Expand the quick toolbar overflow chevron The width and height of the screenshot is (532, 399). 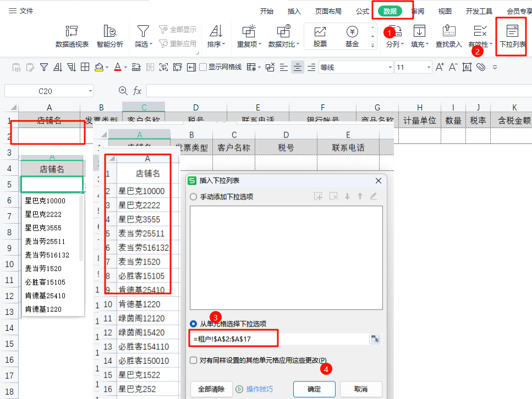[495, 67]
